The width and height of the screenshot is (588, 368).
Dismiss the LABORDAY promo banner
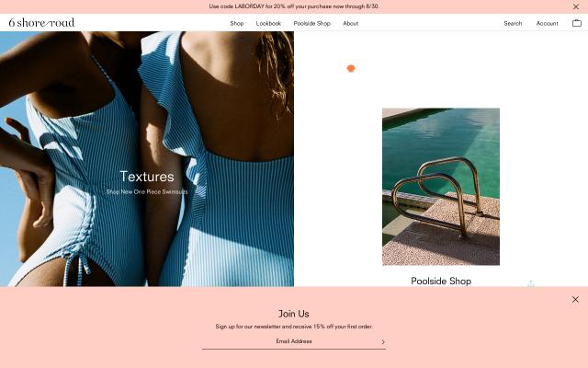click(576, 6)
